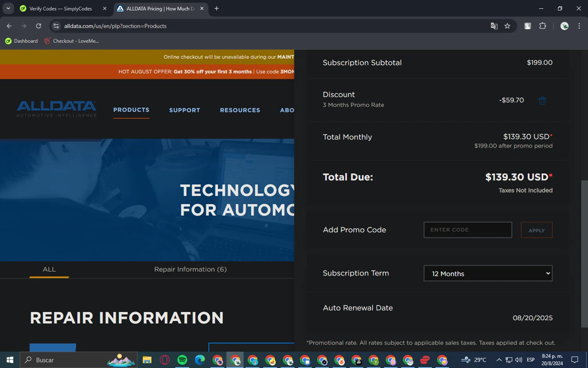Open the Checkout - LoveMe bookmark

[x=72, y=41]
